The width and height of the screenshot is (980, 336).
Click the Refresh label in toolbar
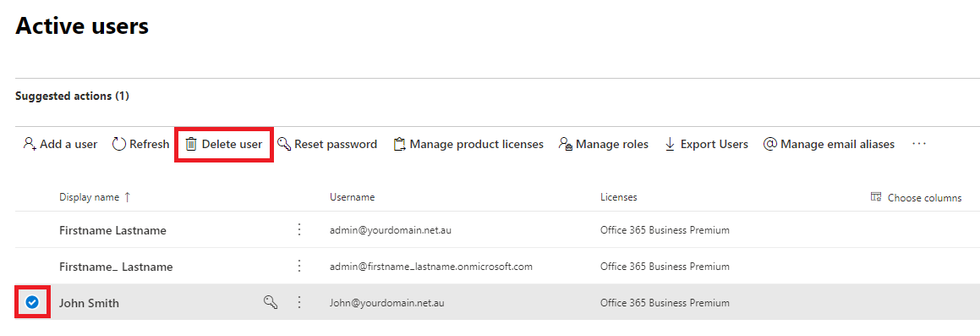click(150, 144)
